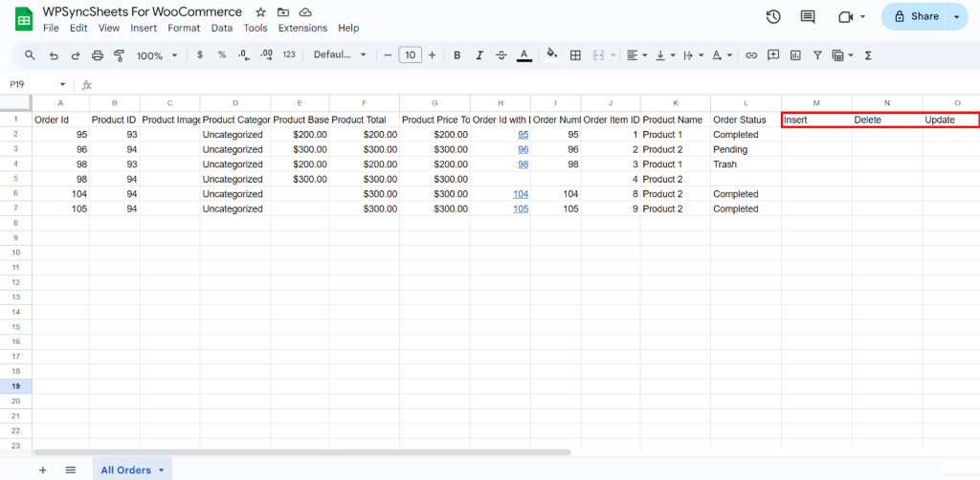Print the spreadsheet
Screen dimensions: 980x480
pos(98,55)
